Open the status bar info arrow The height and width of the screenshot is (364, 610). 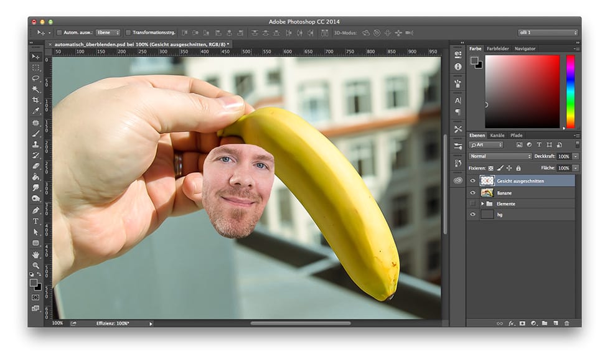coord(151,324)
